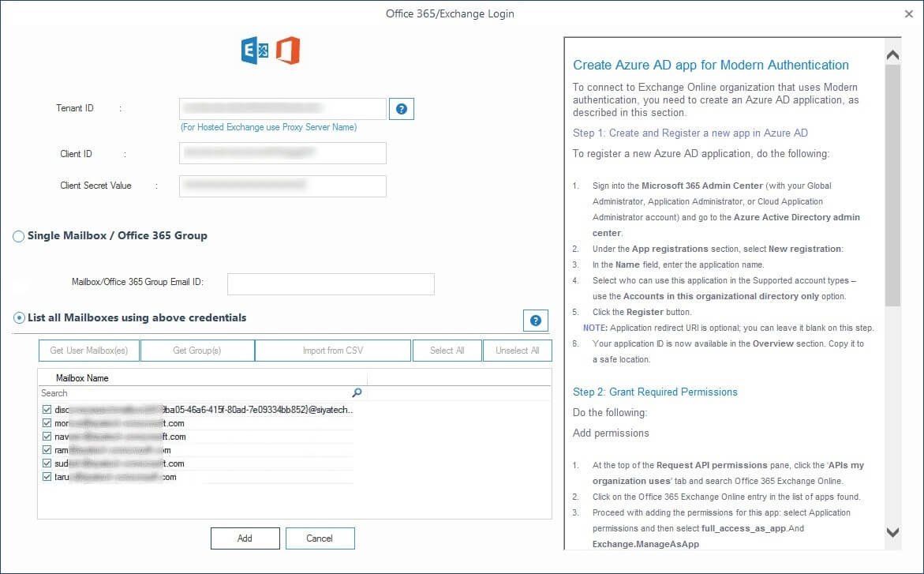Viewport: 924px width, 574px height.
Task: Click the mailbox Search field
Action: point(196,393)
